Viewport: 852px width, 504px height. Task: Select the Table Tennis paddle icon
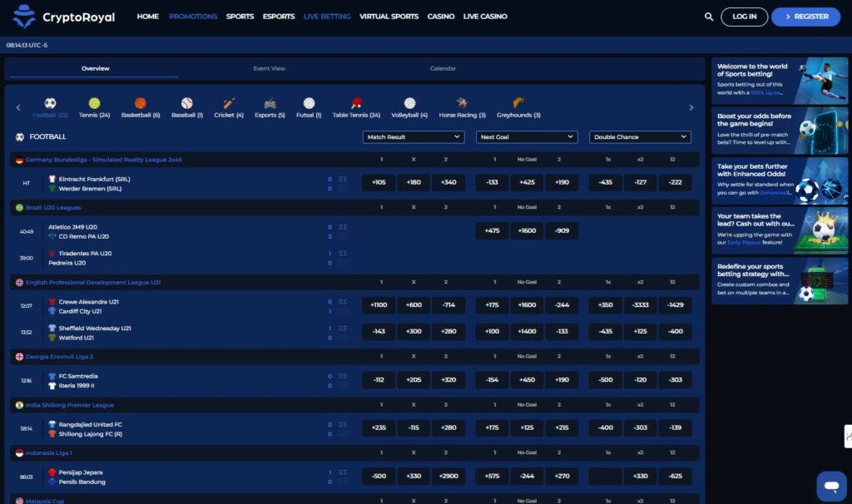[356, 103]
